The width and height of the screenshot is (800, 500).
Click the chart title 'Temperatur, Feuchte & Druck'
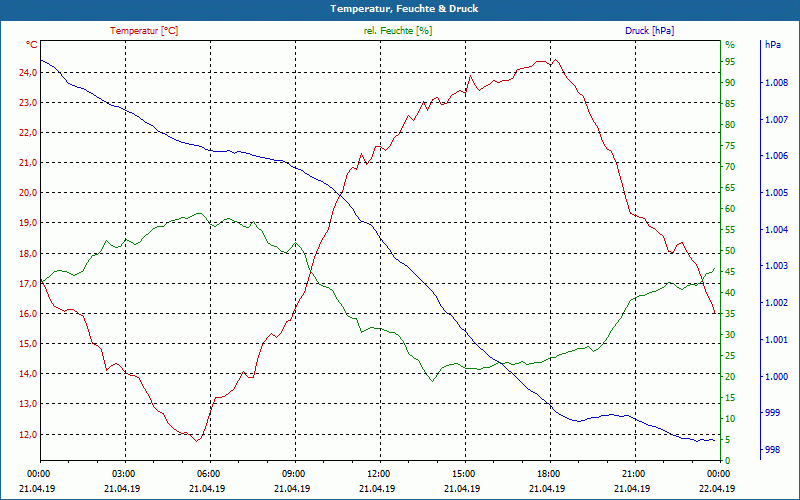404,9
